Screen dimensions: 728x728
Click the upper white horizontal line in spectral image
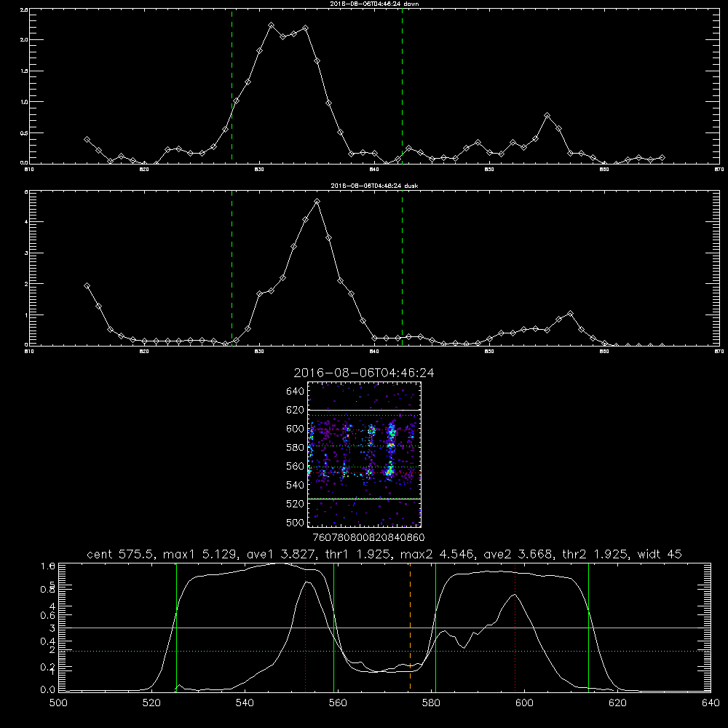click(x=364, y=411)
